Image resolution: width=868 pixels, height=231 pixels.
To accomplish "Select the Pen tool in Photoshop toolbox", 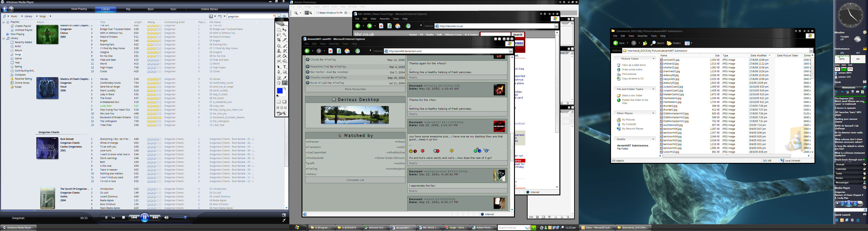I will click(x=279, y=72).
